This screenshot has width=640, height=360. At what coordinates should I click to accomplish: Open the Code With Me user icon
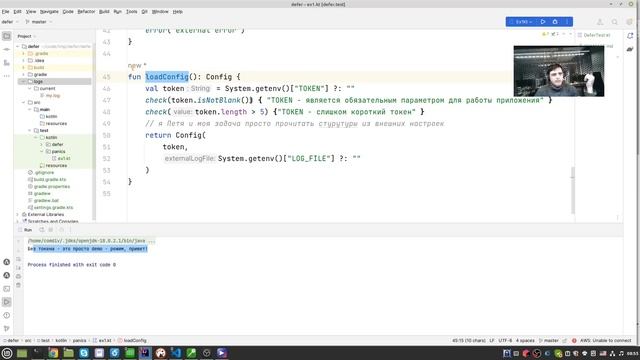click(600, 22)
